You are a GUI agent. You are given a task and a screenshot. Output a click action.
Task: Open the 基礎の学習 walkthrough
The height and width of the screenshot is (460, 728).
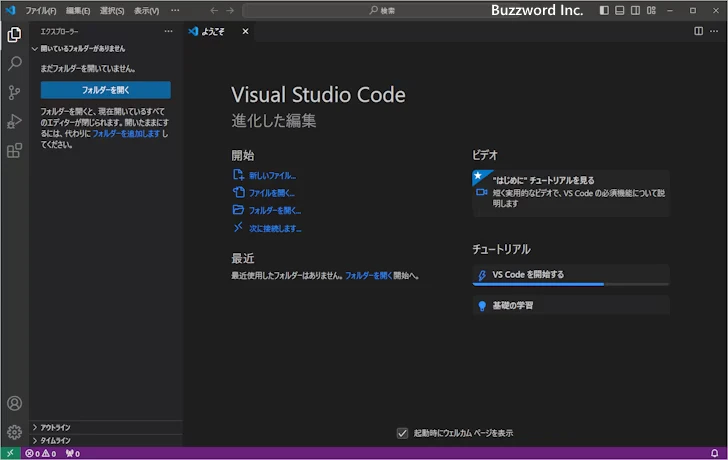571,305
